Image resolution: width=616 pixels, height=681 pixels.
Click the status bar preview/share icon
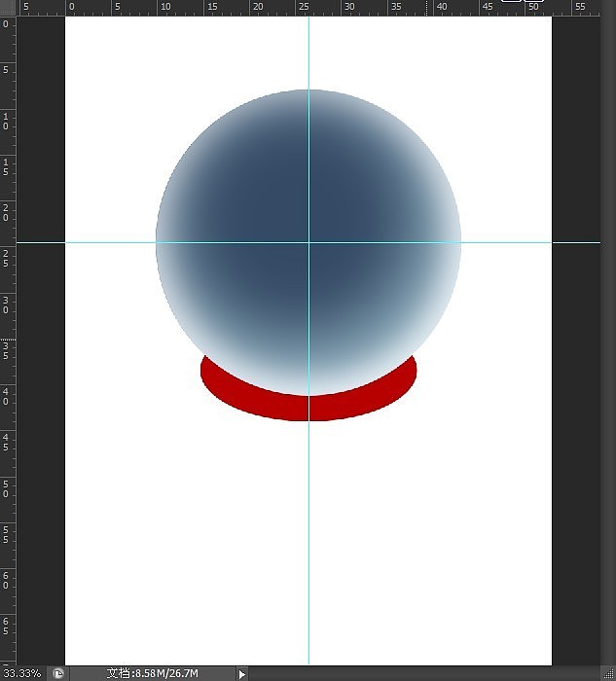58,673
